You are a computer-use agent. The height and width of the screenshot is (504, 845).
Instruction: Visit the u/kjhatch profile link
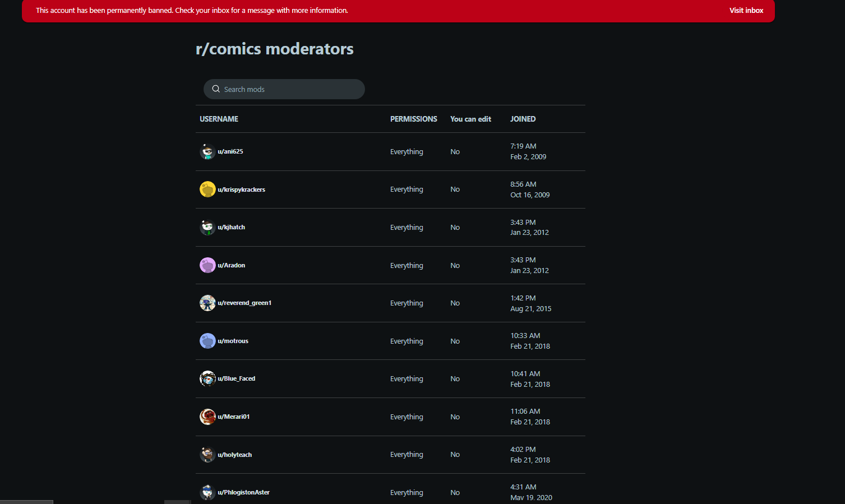click(x=232, y=227)
